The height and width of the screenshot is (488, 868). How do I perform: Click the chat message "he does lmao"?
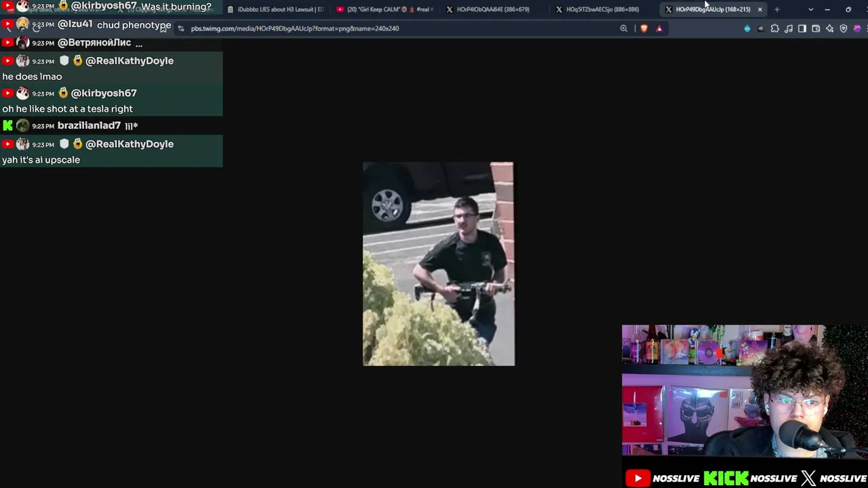32,77
